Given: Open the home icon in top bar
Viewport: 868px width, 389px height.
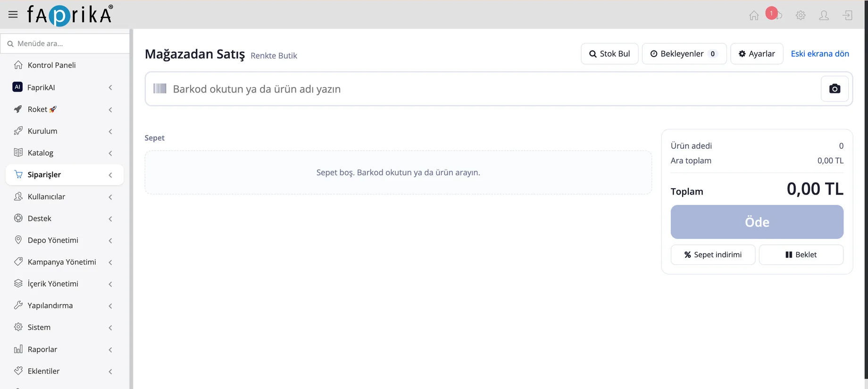Looking at the screenshot, I should tap(754, 16).
